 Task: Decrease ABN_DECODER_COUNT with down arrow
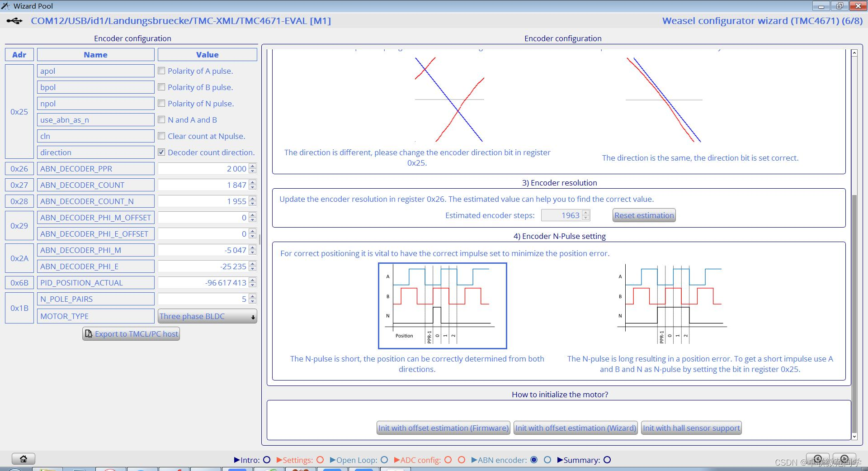(253, 187)
